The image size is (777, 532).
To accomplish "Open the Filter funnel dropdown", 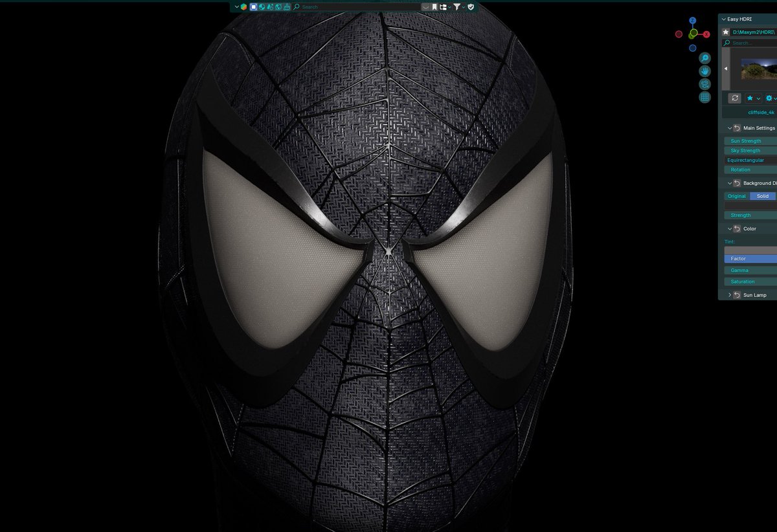I will [458, 6].
